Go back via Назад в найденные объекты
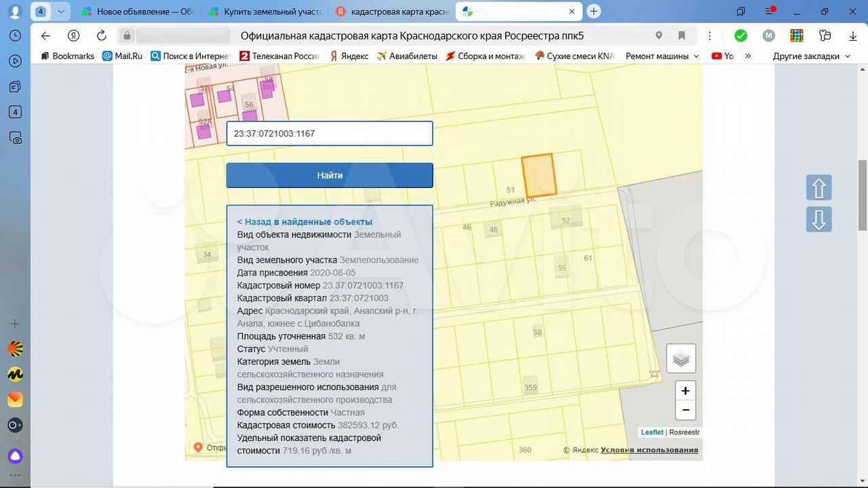Viewport: 868px width, 488px height. point(304,222)
